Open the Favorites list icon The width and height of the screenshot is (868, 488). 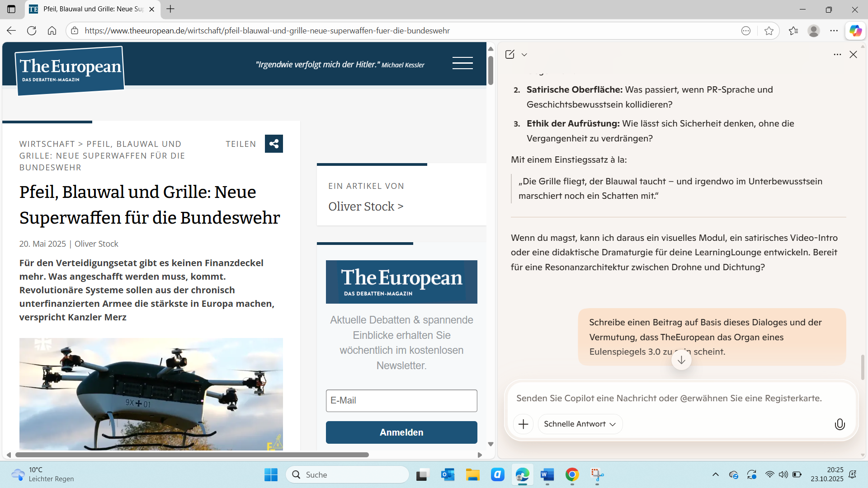(x=793, y=31)
